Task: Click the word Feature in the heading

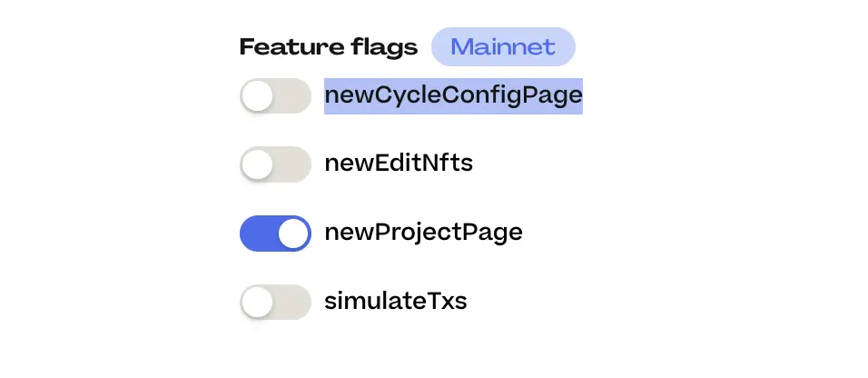Action: coord(291,47)
